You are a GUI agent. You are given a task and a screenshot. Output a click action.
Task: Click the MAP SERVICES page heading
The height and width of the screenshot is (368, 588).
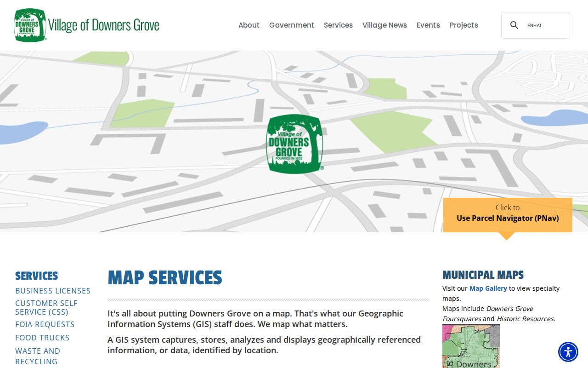[x=165, y=278]
